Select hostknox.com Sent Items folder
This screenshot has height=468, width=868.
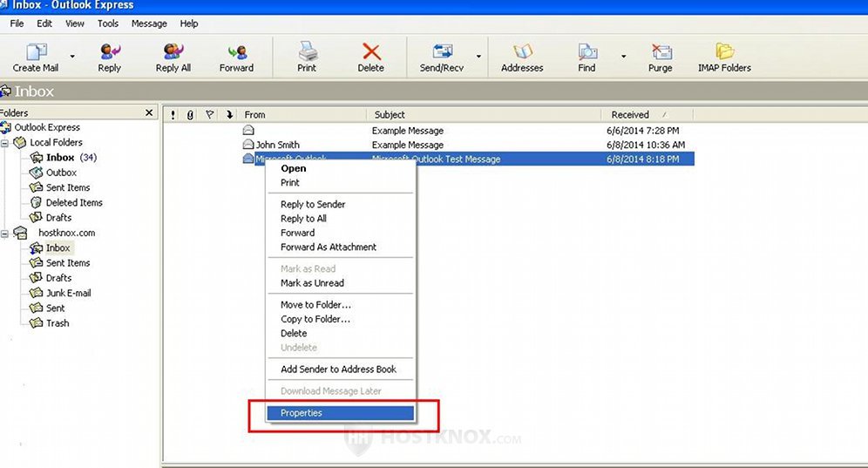67,263
